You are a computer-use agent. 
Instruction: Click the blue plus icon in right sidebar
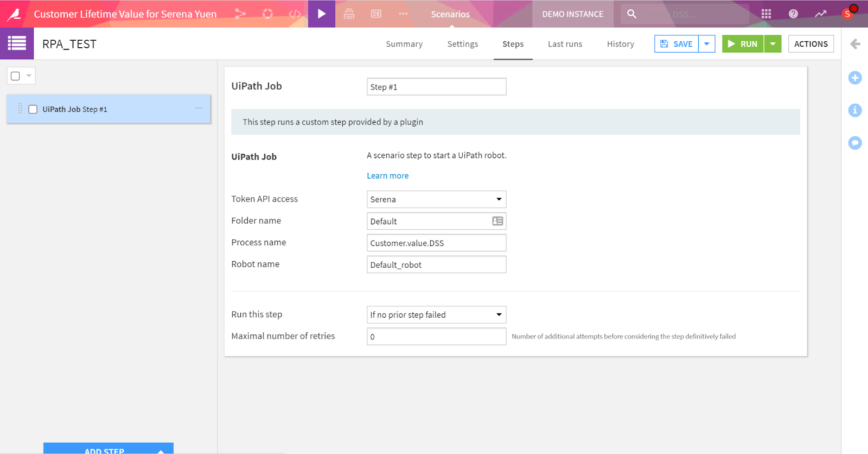(855, 78)
